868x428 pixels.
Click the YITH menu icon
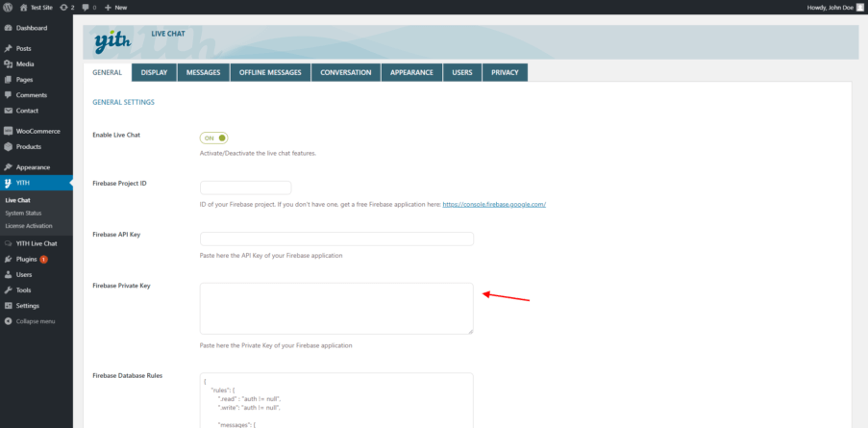[x=8, y=183]
